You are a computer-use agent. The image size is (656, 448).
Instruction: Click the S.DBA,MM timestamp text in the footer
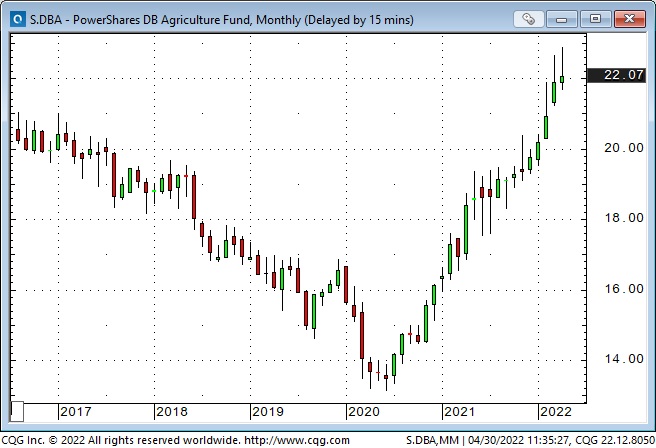point(530,440)
